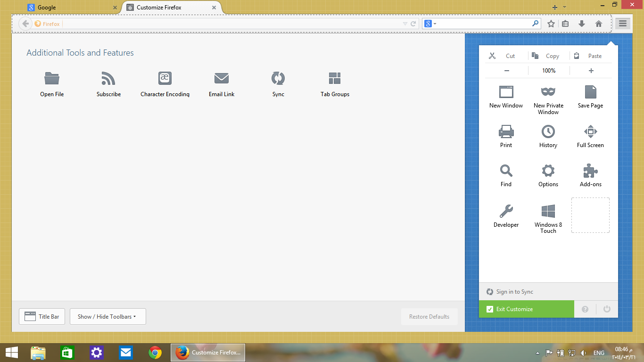644x362 pixels.
Task: Launch Chrome from the taskbar
Action: [155, 353]
